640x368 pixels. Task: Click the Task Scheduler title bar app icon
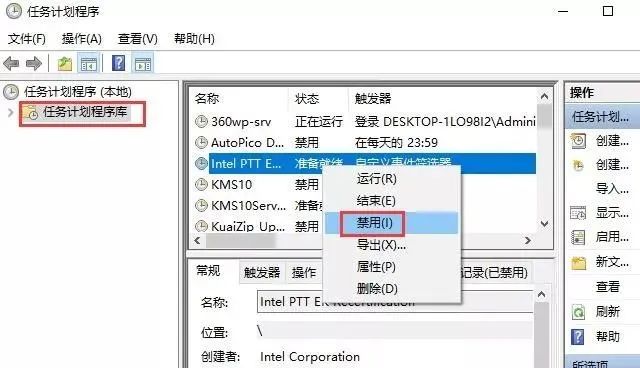click(14, 11)
